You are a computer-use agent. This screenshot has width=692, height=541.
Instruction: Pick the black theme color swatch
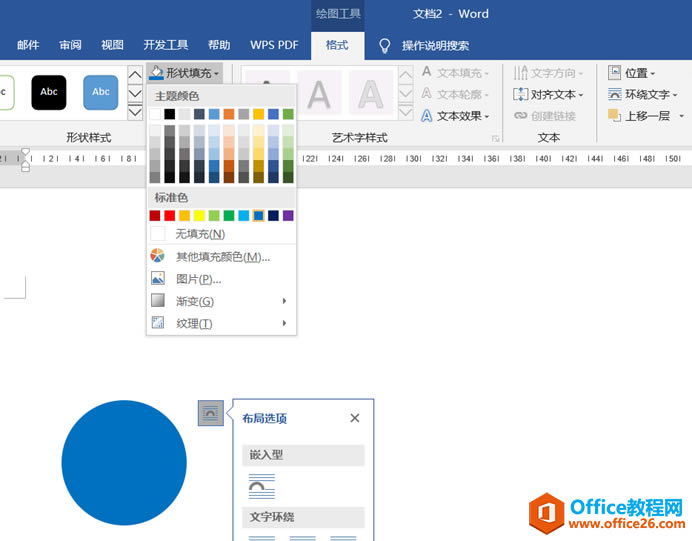pos(169,114)
